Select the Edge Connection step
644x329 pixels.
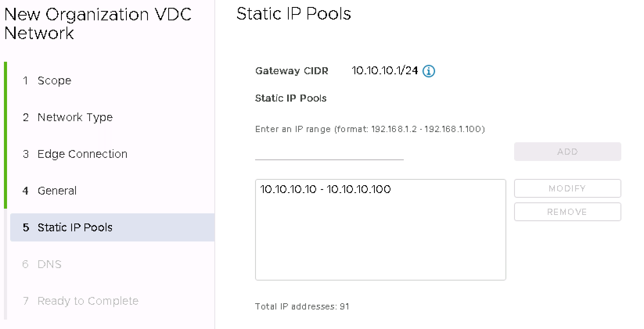(x=82, y=154)
